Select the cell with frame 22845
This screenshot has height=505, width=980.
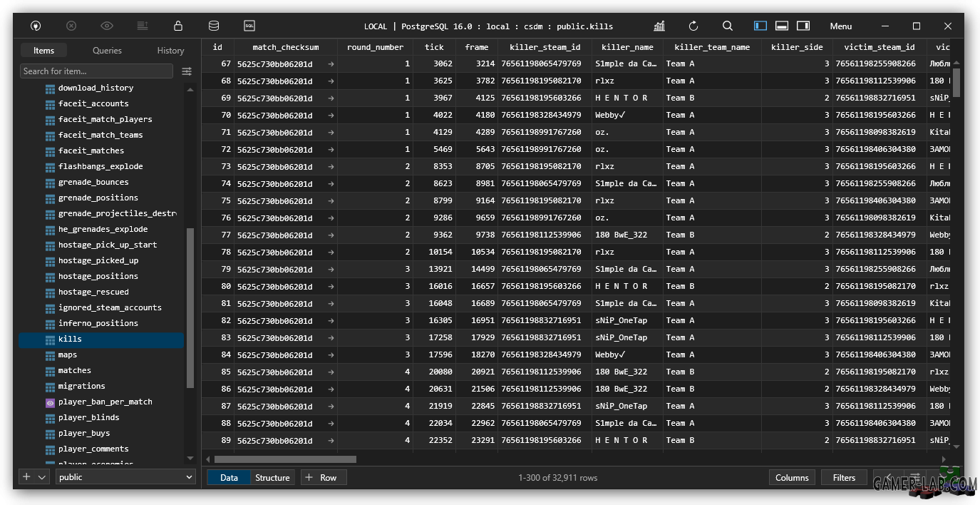tap(477, 406)
